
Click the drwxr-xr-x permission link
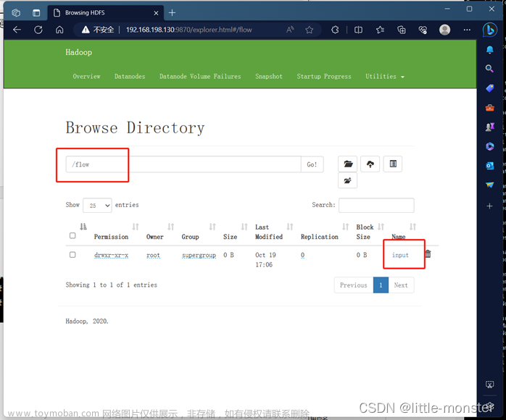111,255
